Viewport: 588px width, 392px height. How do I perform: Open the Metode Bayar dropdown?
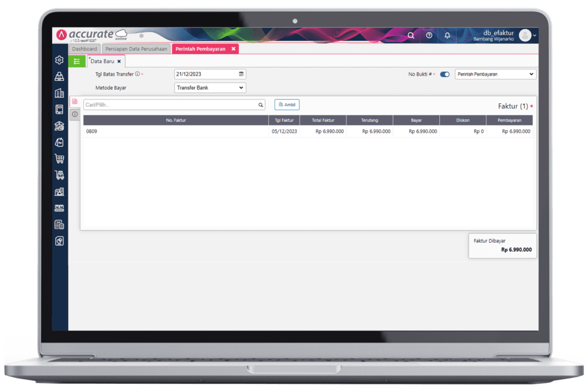210,88
